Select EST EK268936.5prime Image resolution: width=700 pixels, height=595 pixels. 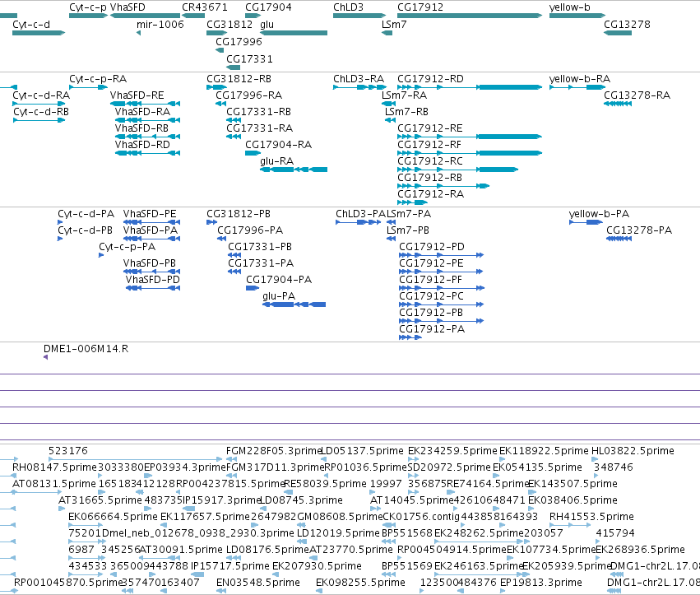click(x=640, y=550)
